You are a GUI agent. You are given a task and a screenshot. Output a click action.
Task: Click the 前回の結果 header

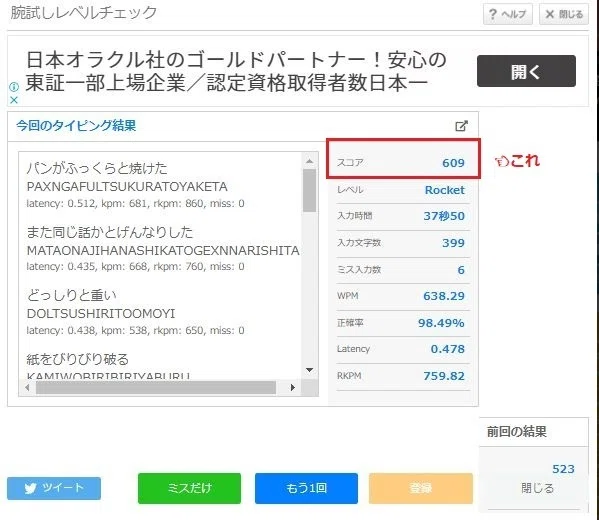(x=516, y=432)
